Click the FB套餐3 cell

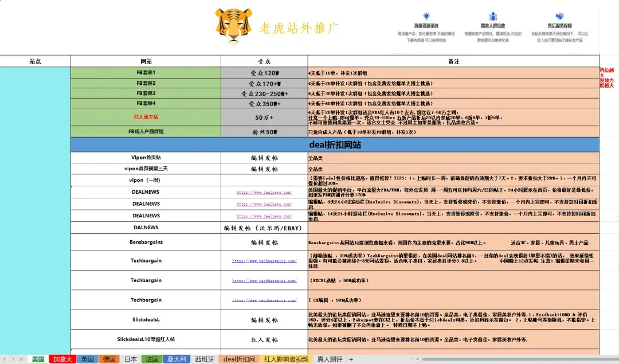point(146,93)
